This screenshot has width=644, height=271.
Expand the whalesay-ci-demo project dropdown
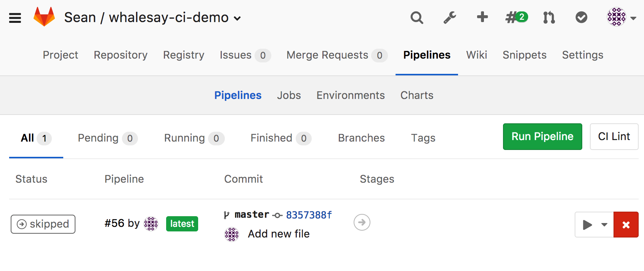pos(237,18)
